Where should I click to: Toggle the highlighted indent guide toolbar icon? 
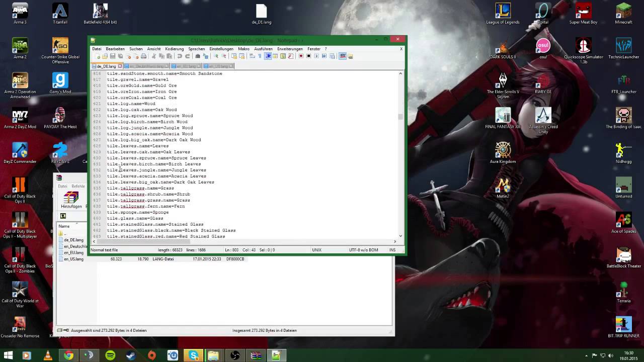268,56
